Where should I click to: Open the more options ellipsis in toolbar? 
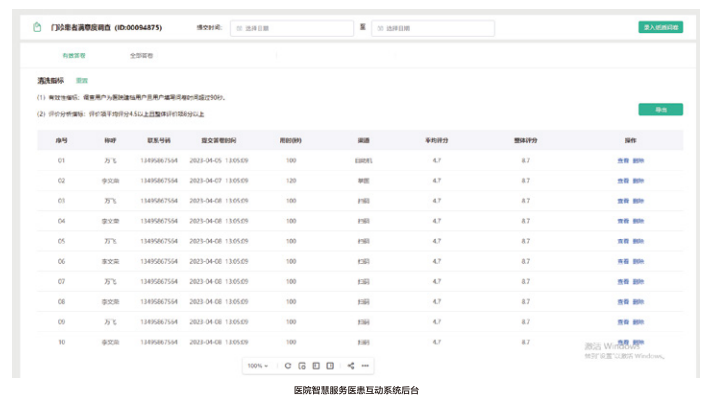click(x=365, y=366)
